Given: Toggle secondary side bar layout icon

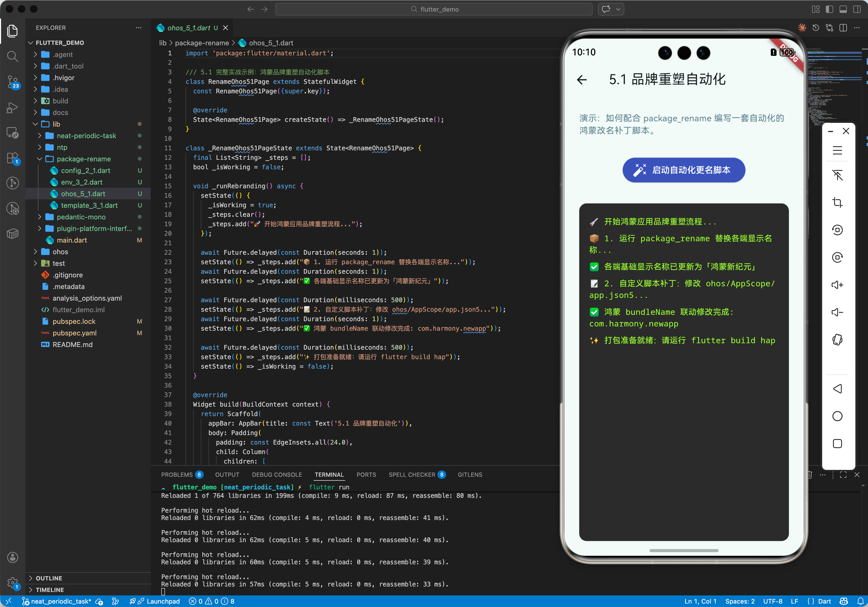Looking at the screenshot, I should [x=857, y=9].
